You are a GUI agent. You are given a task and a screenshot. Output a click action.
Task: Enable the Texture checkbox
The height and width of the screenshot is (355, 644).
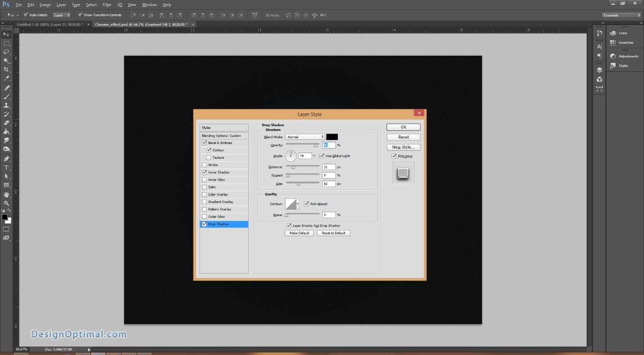pos(209,157)
